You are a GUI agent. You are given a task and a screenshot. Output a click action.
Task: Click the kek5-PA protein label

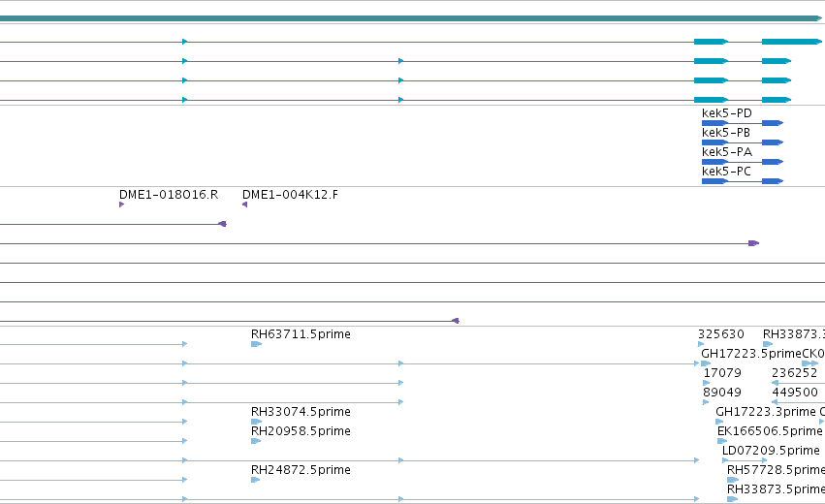[727, 152]
